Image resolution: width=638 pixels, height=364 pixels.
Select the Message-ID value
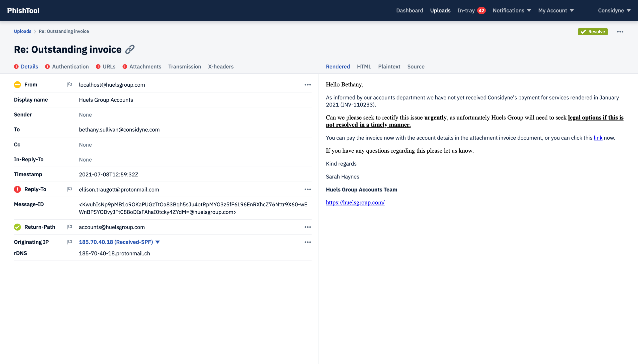click(193, 208)
